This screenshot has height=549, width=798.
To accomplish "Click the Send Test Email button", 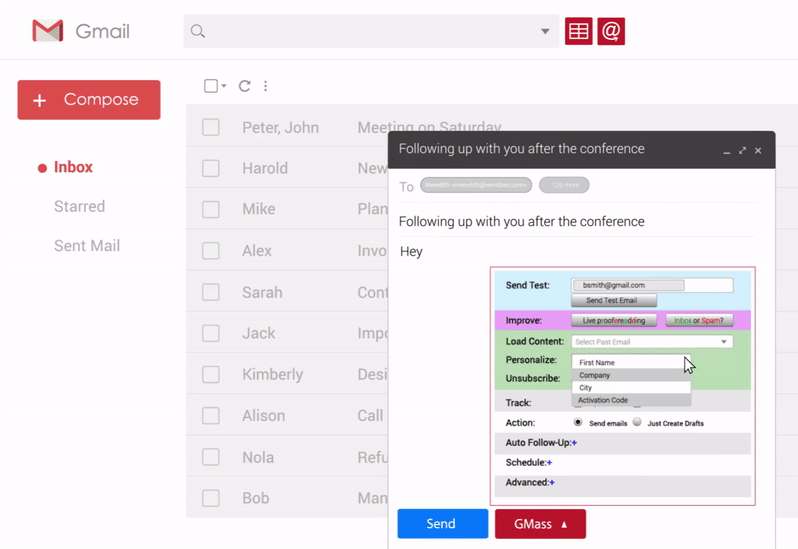I will coord(613,300).
